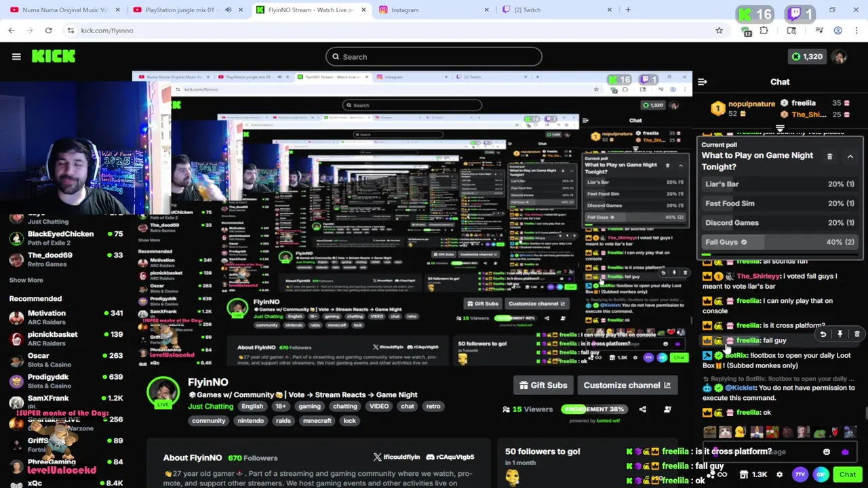868x488 pixels.
Task: Open The_dood69 channel in sidebar
Action: (66, 260)
